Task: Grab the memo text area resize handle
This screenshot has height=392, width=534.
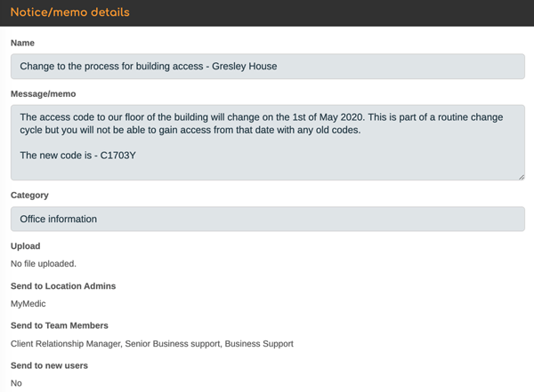Action: pos(522,177)
